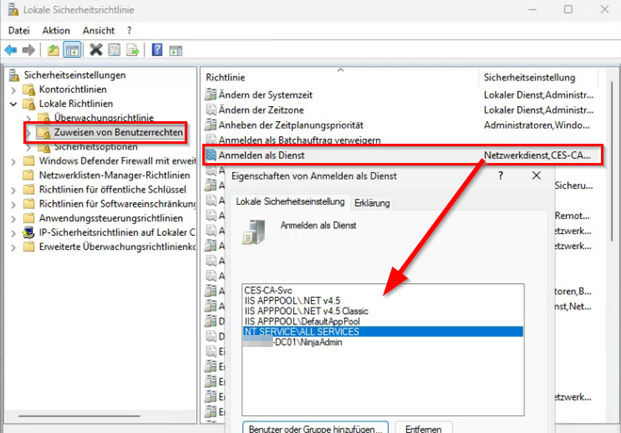This screenshot has height=433, width=621.
Task: Click the policy list vertical scrollbar
Action: (612, 160)
